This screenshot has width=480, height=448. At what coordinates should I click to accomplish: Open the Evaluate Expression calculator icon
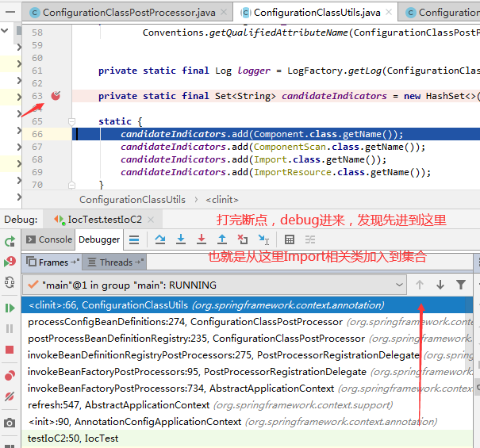[290, 239]
